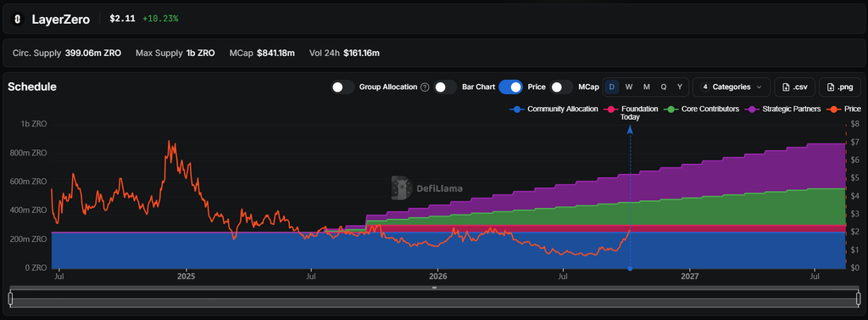Click the LayerZero title text
Viewport: 868px width, 320px height.
pos(61,19)
